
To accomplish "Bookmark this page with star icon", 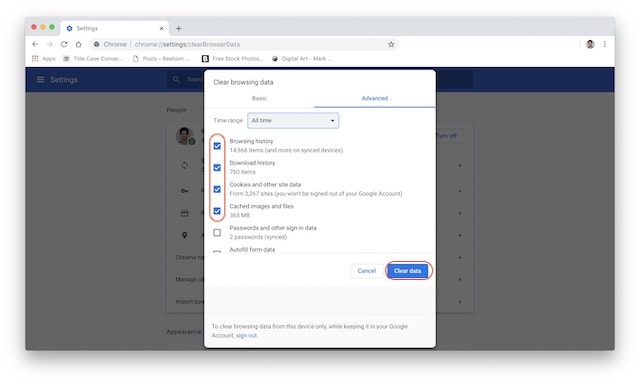I will tap(391, 44).
